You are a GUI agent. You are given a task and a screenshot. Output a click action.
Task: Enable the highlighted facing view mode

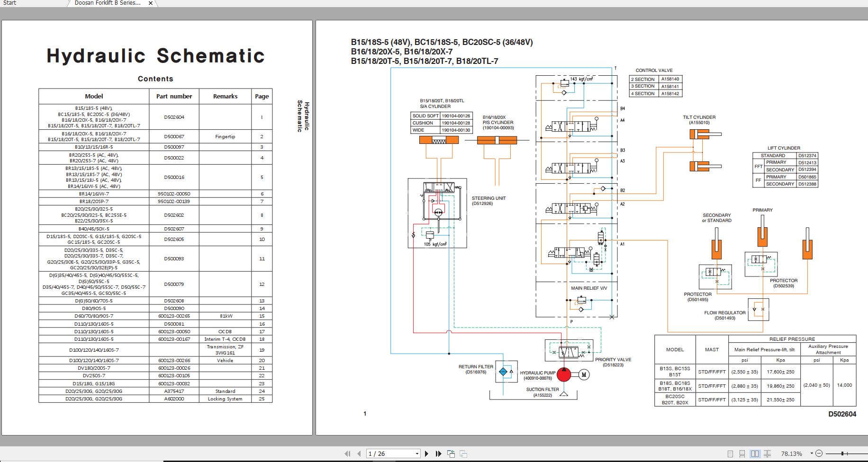tap(755, 453)
